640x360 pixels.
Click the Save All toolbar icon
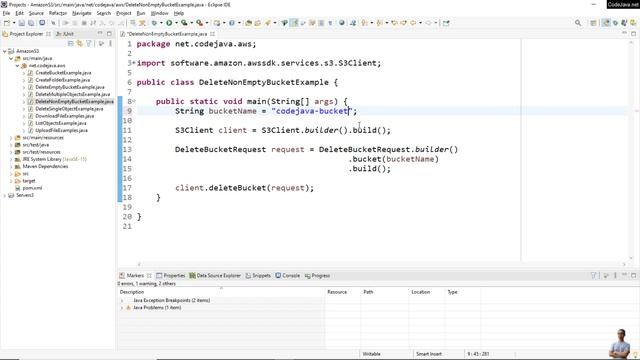pyautogui.click(x=31, y=23)
